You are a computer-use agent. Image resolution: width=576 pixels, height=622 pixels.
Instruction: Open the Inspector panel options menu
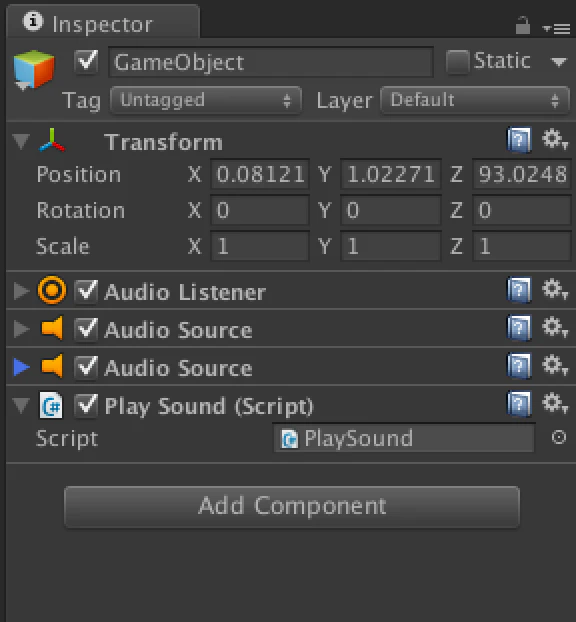click(x=556, y=28)
